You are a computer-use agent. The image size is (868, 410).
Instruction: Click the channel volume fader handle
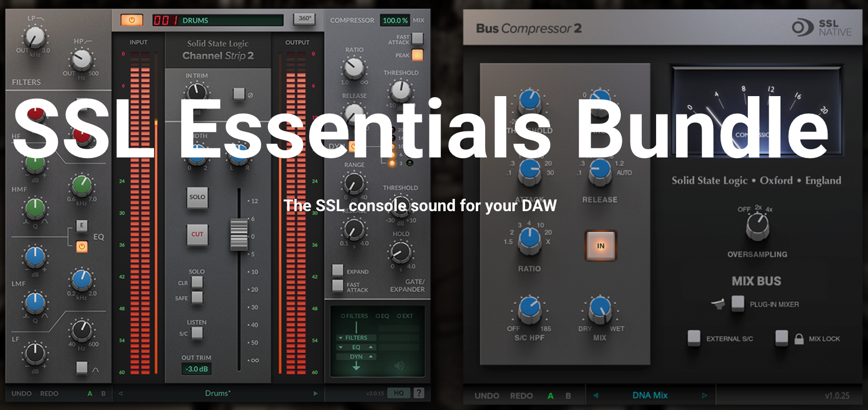click(238, 234)
